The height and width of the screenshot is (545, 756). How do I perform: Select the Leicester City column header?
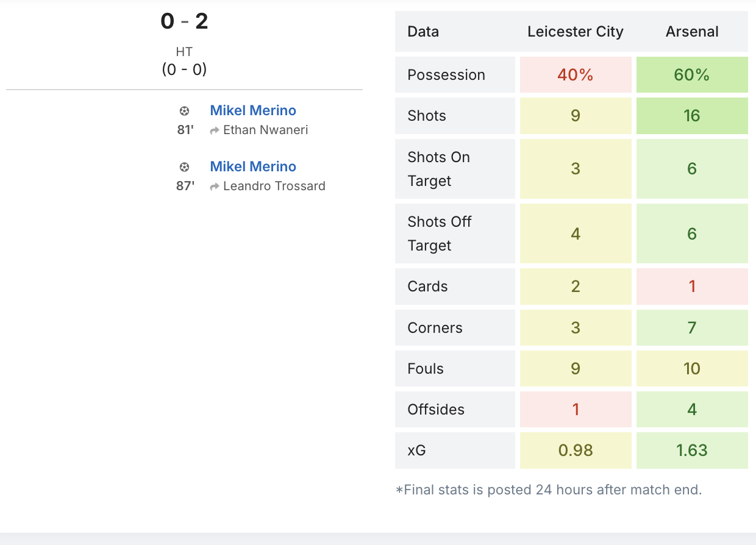point(575,32)
